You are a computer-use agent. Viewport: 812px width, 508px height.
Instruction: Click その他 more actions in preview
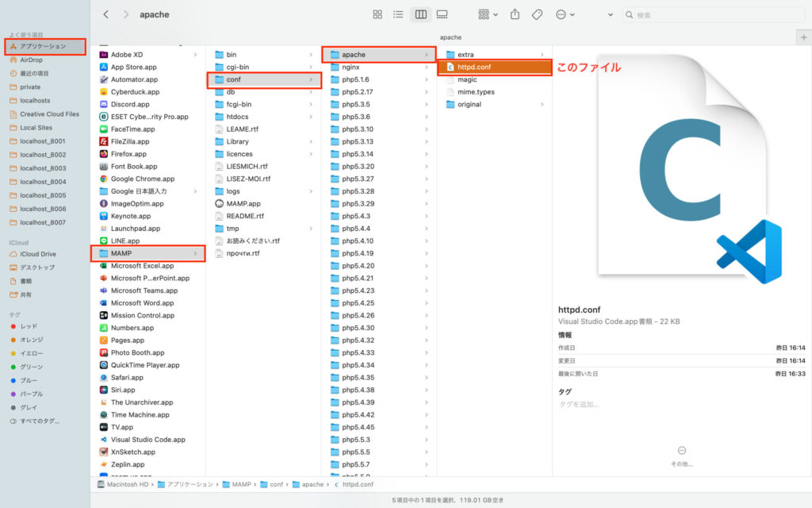point(681,456)
